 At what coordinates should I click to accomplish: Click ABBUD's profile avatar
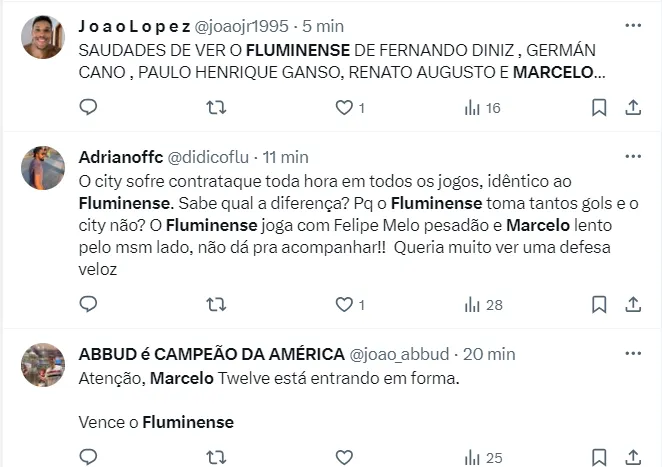(43, 365)
